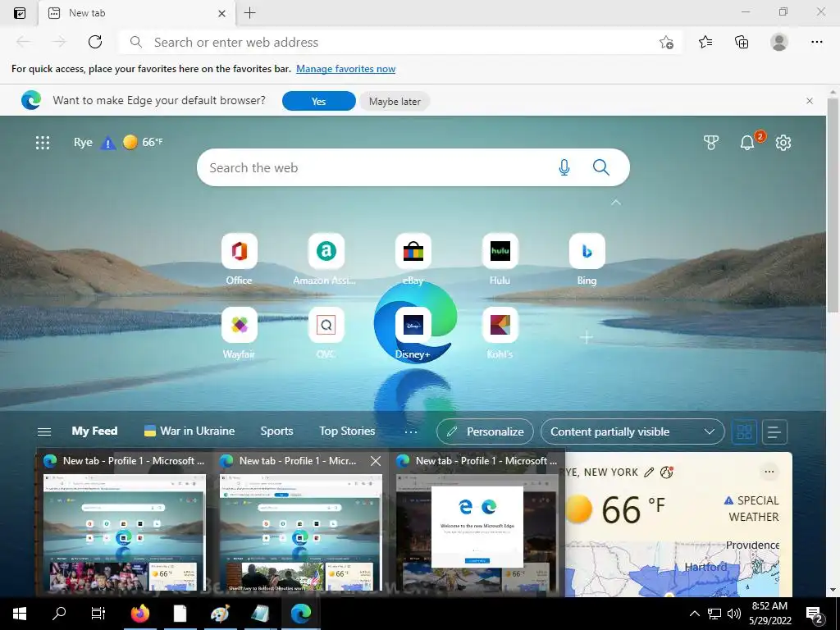Open Rewards trophy icon
The width and height of the screenshot is (840, 630).
click(711, 143)
